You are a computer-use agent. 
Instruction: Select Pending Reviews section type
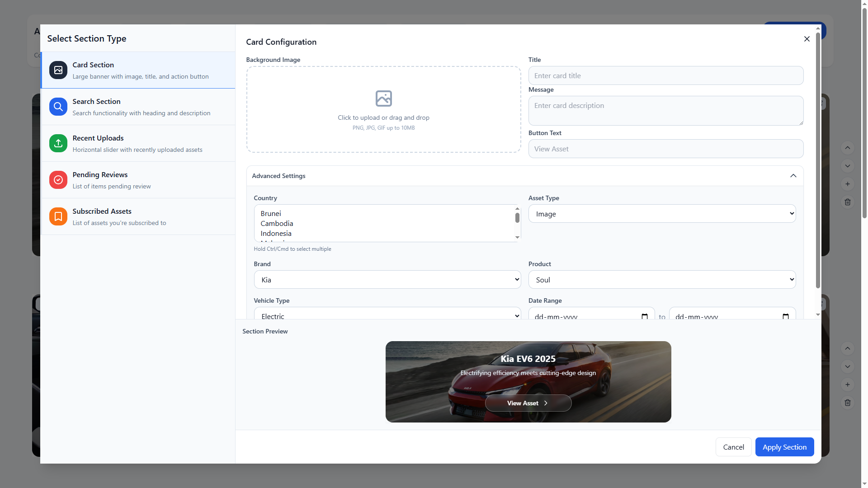[138, 180]
